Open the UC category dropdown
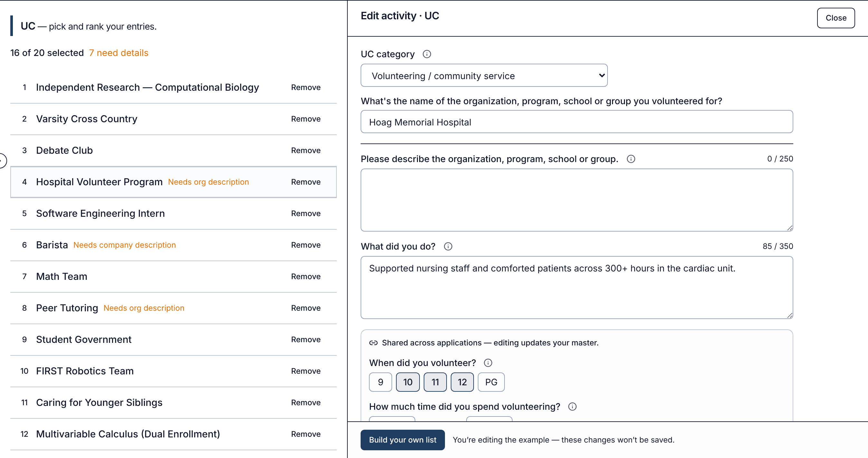Viewport: 868px width, 458px height. pyautogui.click(x=484, y=75)
